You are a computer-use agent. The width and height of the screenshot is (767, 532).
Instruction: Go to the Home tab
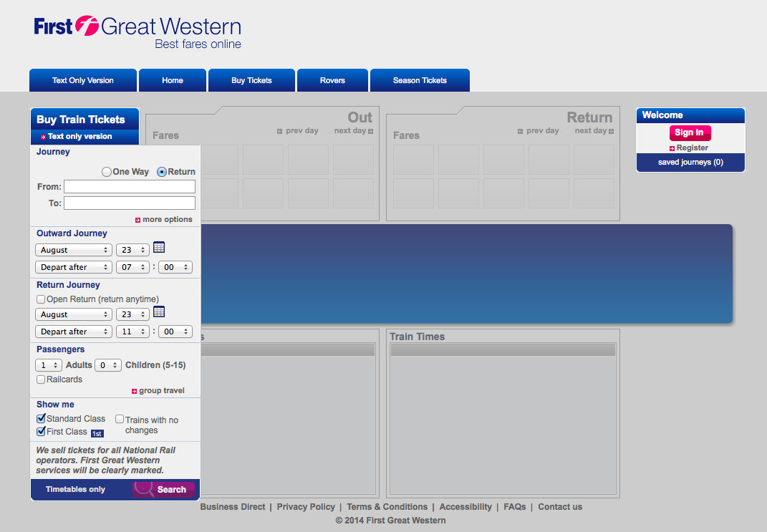(173, 80)
